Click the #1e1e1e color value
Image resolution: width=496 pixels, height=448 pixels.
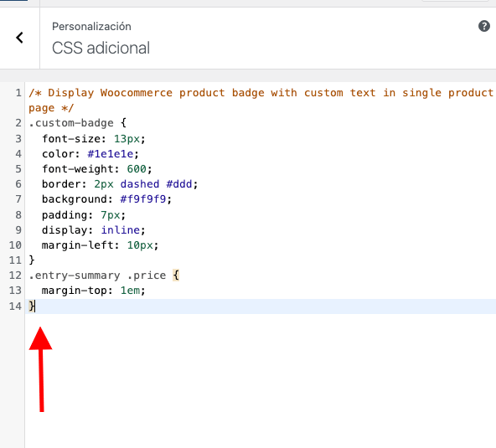pyautogui.click(x=111, y=154)
